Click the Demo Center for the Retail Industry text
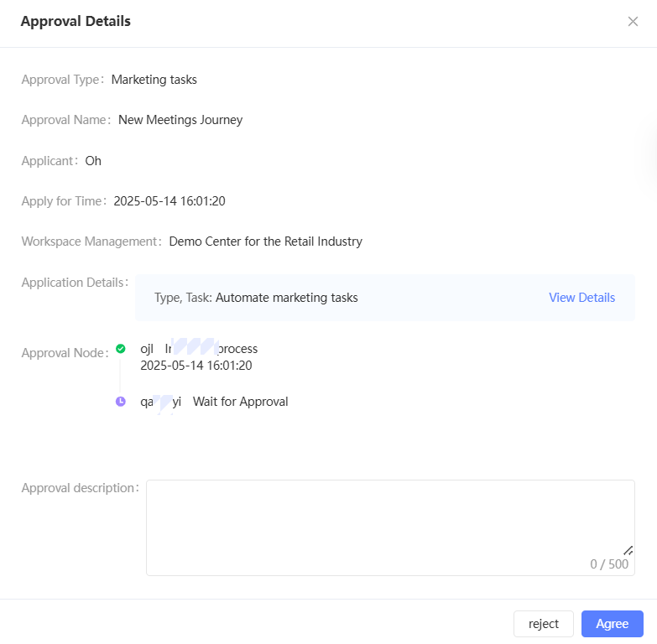The height and width of the screenshot is (644, 657). [x=265, y=241]
